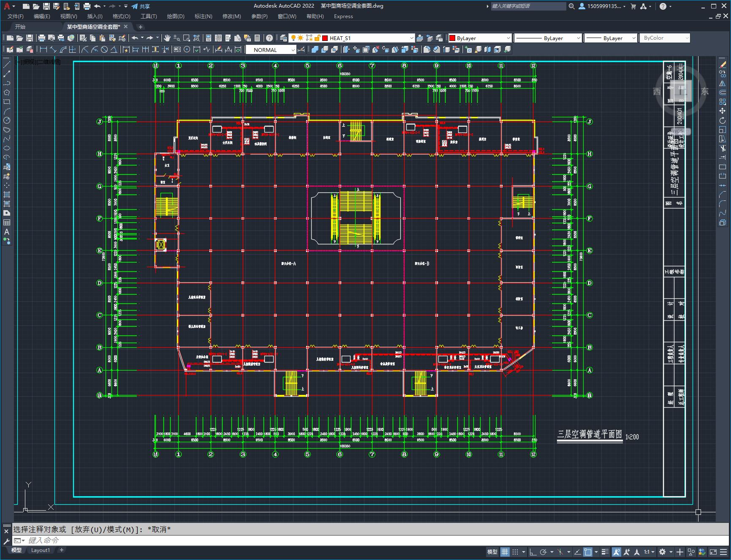Open the Help question mark in standard toolbar
This screenshot has height=560, width=731.
(x=269, y=38)
